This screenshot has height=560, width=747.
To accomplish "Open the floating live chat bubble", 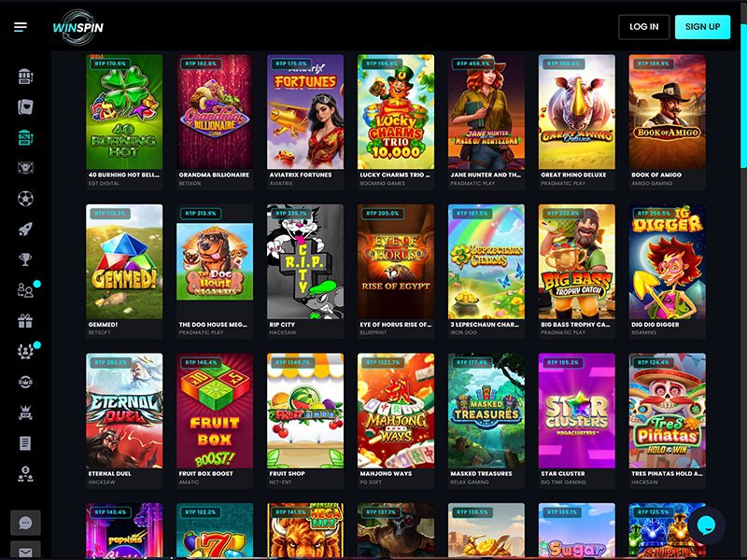I will pos(706,525).
